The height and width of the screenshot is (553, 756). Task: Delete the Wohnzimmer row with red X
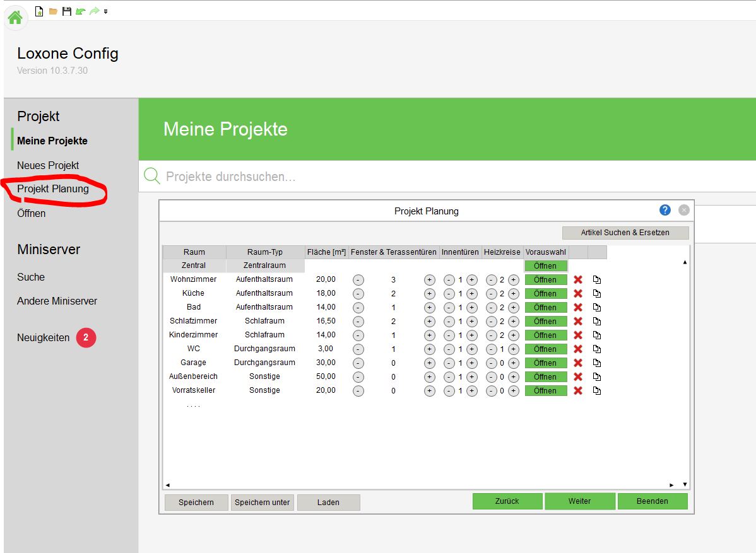click(x=578, y=279)
